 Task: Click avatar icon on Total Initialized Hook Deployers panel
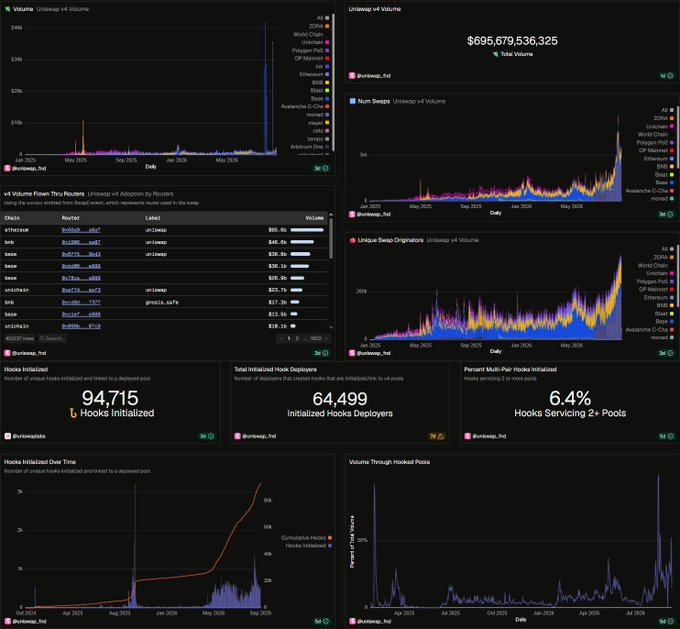[x=237, y=436]
